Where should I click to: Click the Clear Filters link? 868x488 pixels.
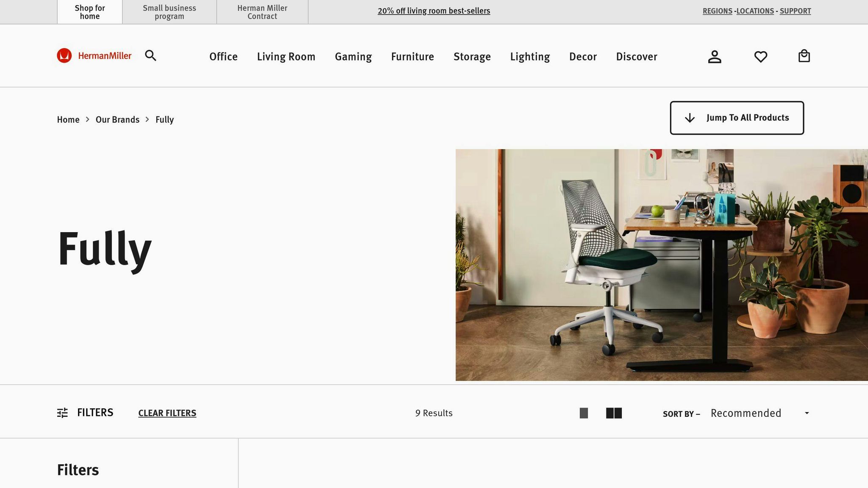[x=167, y=413]
